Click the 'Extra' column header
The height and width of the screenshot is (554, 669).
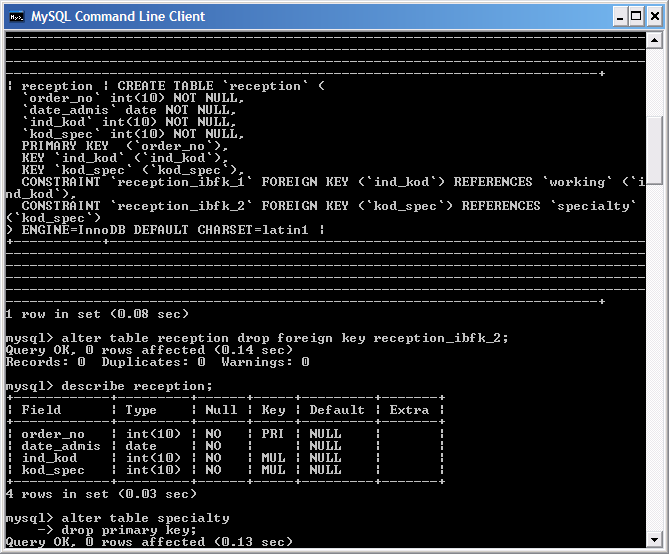[409, 410]
